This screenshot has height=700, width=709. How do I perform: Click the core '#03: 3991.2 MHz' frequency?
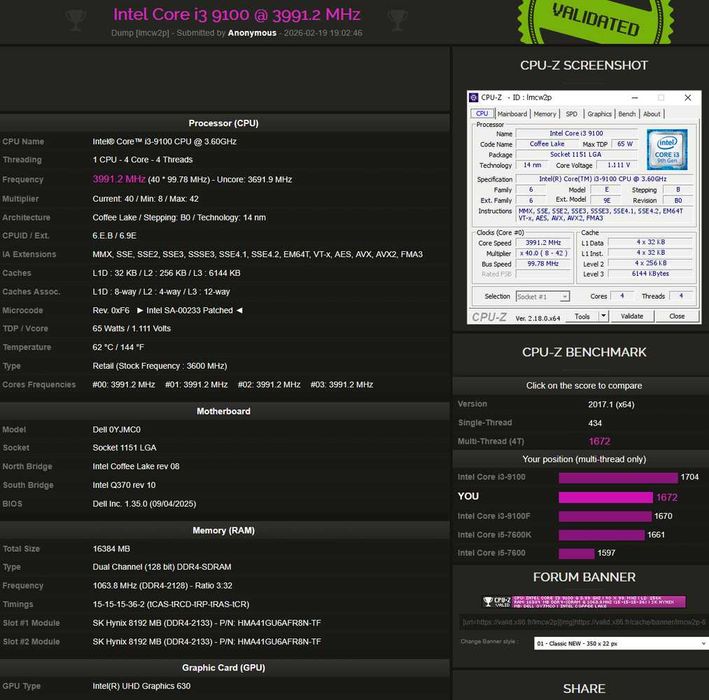[x=342, y=385]
